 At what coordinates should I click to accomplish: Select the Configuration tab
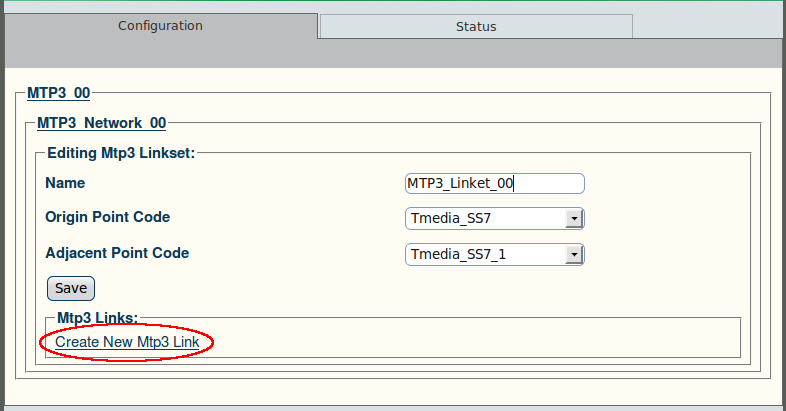click(160, 26)
